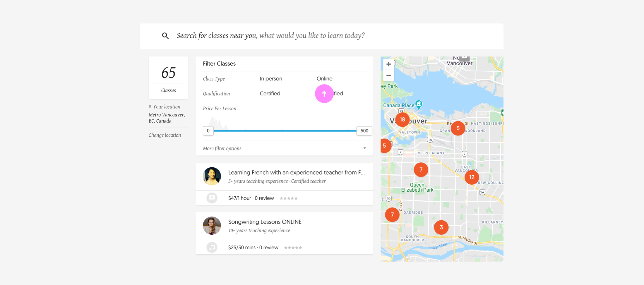This screenshot has width=644, height=285.
Task: Filter by In person class type
Action: (x=271, y=79)
